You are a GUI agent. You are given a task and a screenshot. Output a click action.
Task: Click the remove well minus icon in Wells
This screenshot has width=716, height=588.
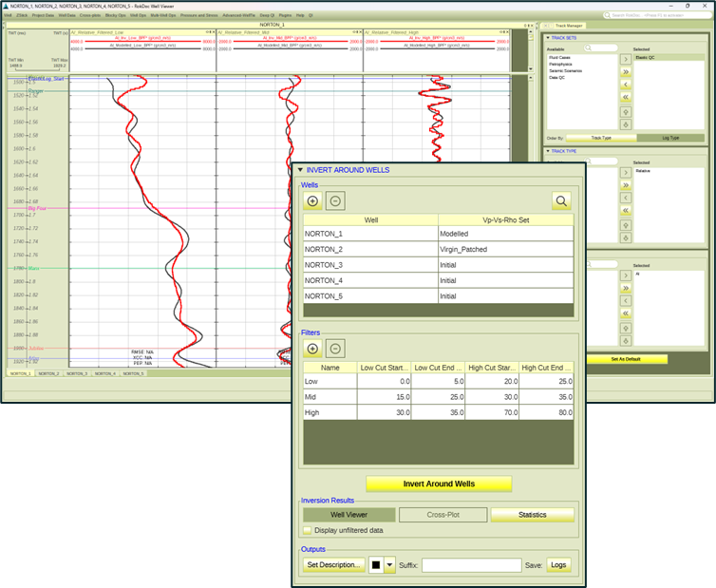tap(334, 200)
